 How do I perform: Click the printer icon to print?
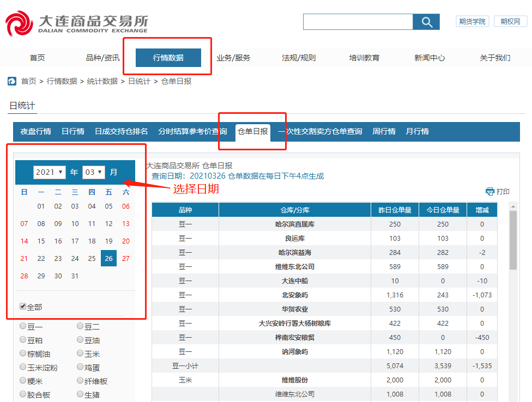point(490,192)
